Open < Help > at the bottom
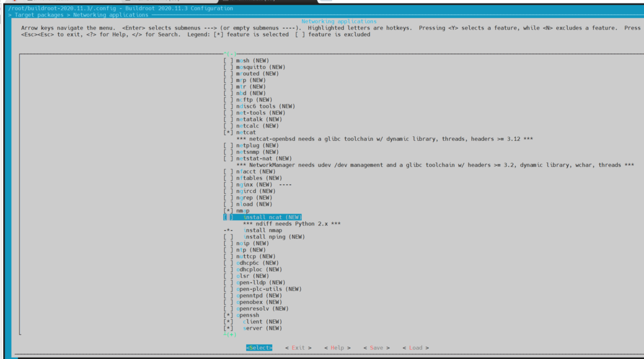 [x=337, y=348]
